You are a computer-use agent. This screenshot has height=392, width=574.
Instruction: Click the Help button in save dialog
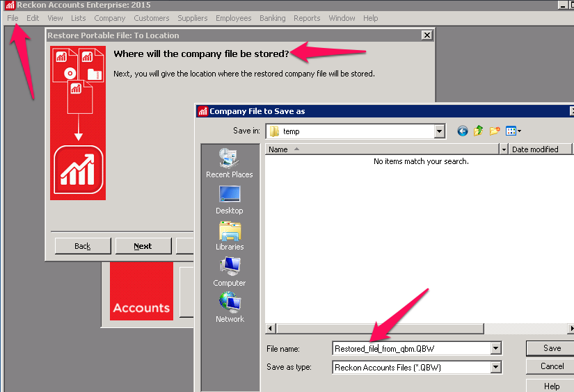(552, 386)
